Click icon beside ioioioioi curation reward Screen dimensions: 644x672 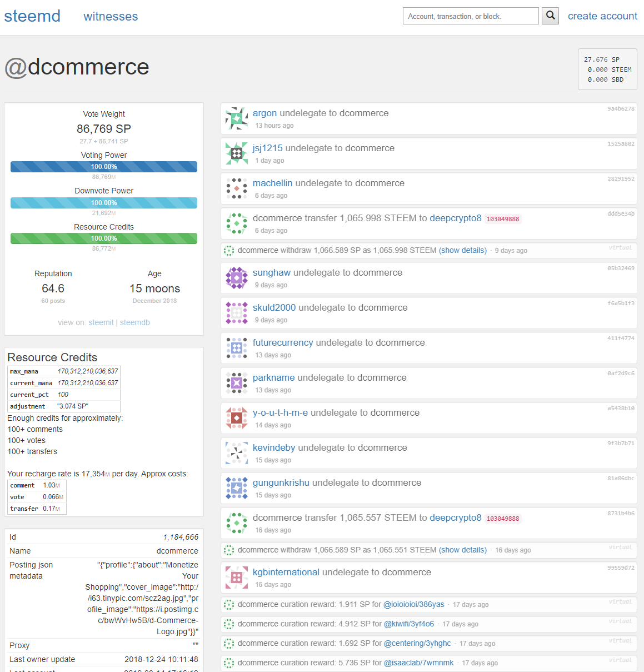228,605
